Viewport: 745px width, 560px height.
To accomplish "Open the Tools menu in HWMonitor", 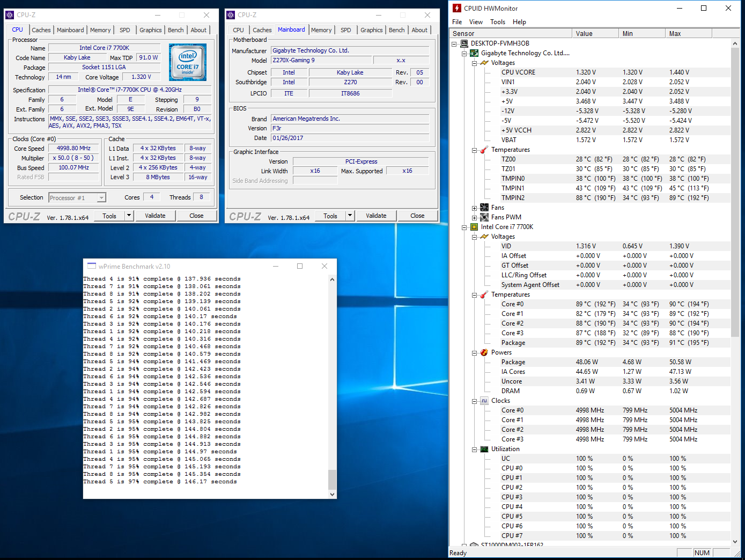I will click(498, 22).
